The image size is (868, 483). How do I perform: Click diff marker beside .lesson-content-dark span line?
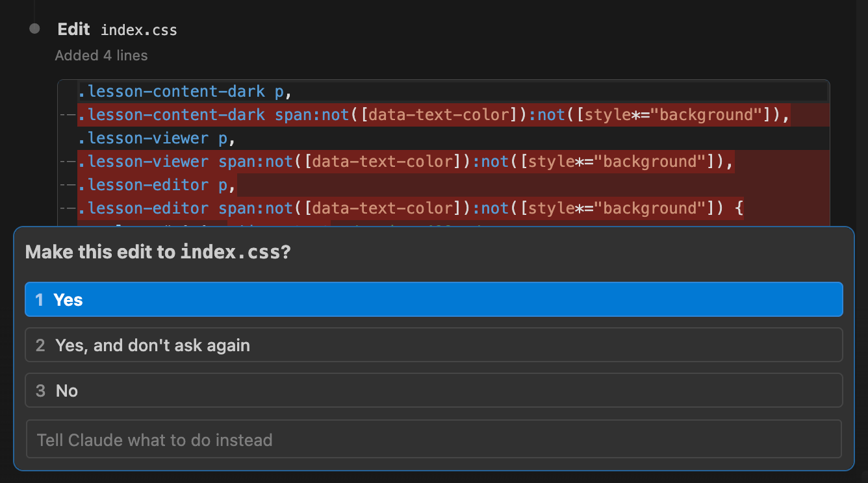click(x=67, y=116)
